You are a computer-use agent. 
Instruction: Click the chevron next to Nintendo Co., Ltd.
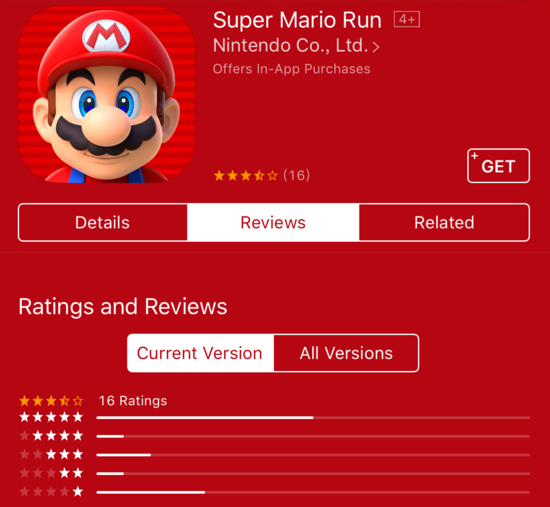pos(376,47)
